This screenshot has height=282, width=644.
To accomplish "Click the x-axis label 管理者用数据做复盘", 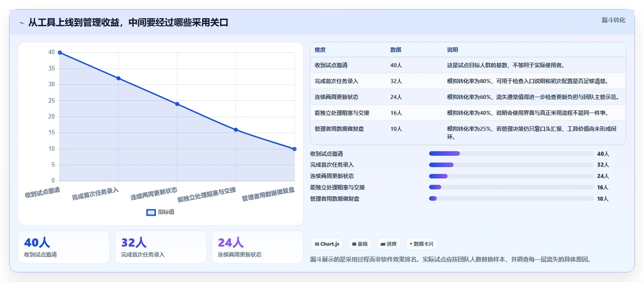I will click(268, 194).
